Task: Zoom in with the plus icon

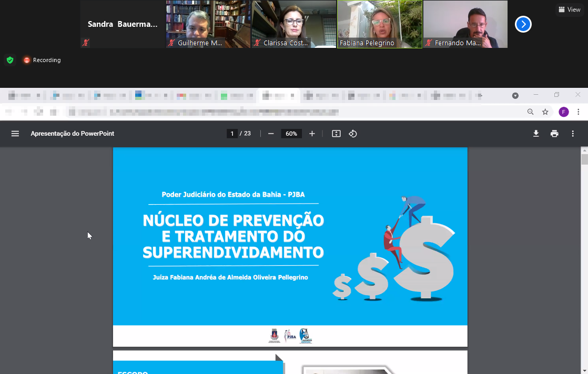Action: point(312,134)
